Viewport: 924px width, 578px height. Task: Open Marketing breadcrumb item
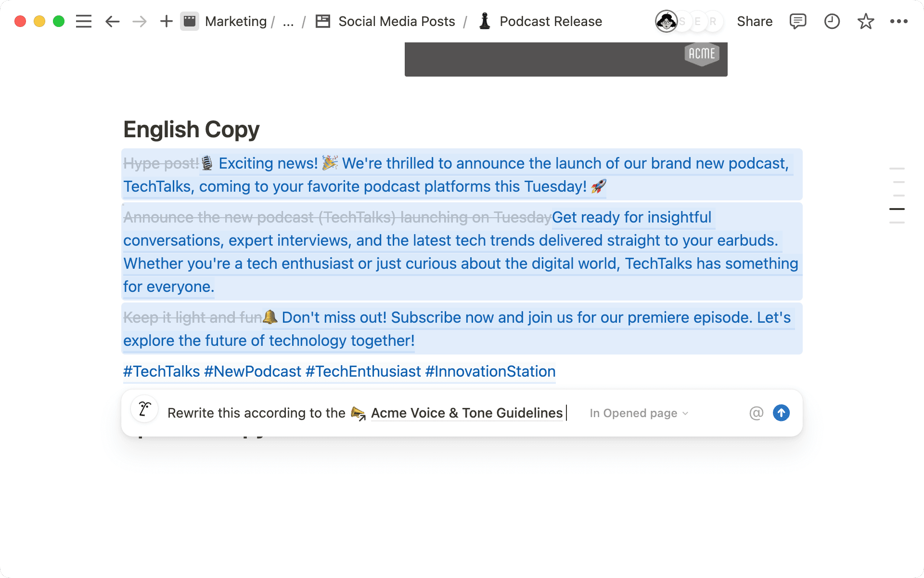tap(235, 21)
